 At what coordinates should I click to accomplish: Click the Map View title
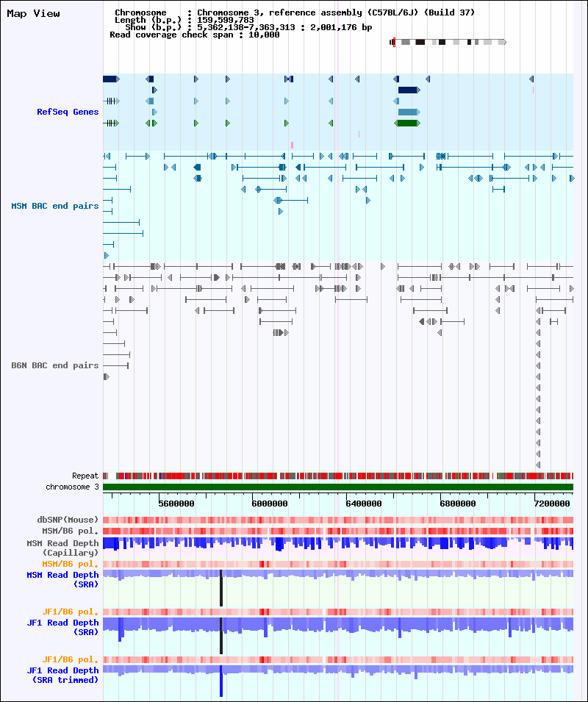tap(33, 13)
